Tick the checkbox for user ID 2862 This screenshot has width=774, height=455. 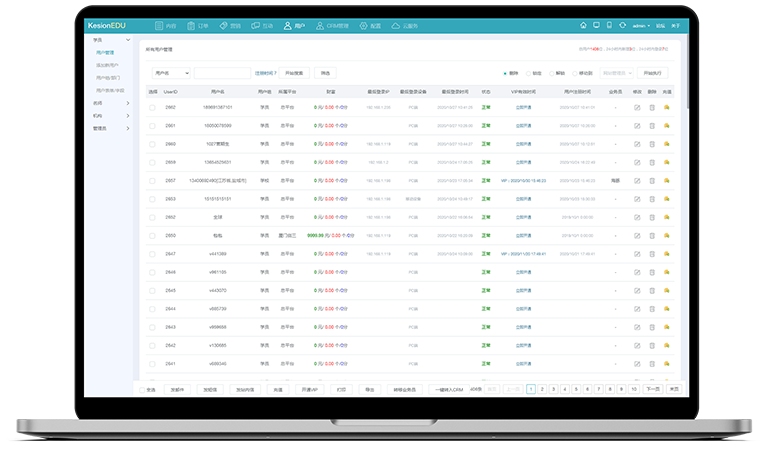[152, 107]
